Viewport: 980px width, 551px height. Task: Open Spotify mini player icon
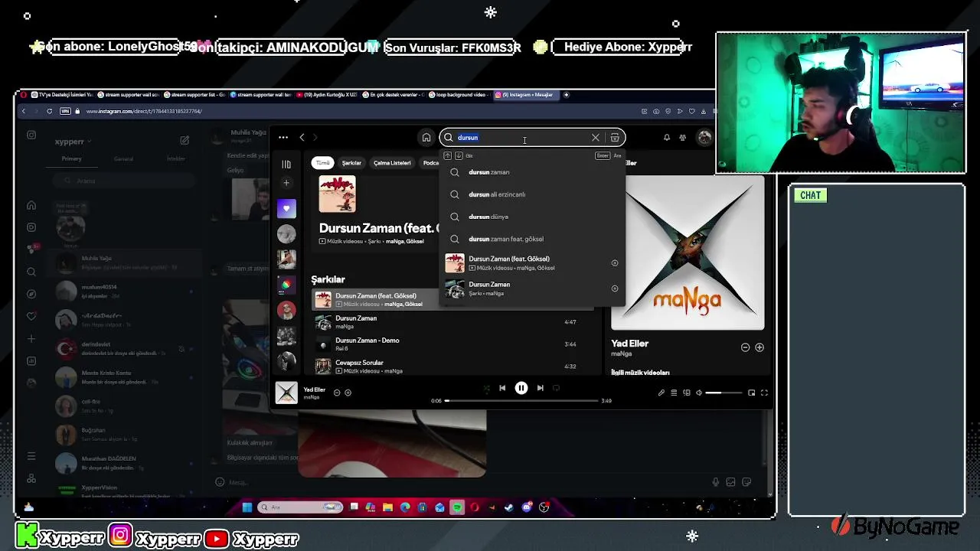(x=751, y=393)
